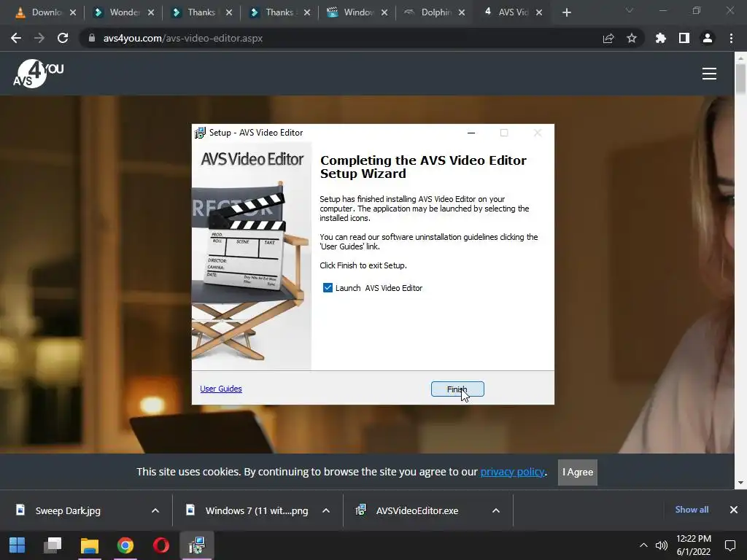Uncheck the Launch AVS Video Editor checkbox
This screenshot has width=747, height=560.
tap(328, 287)
